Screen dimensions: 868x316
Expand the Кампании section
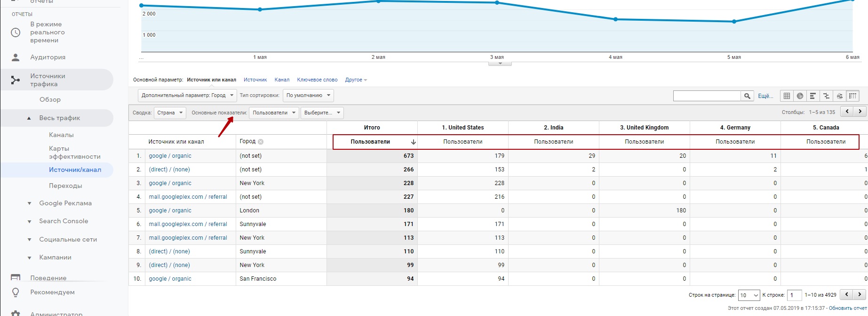[29, 258]
